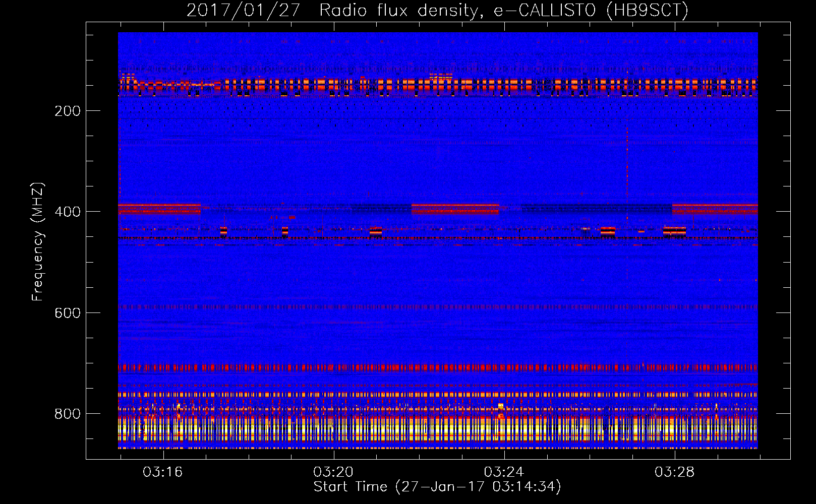Select the 200 frequency tick label
The image size is (816, 504).
pos(68,111)
